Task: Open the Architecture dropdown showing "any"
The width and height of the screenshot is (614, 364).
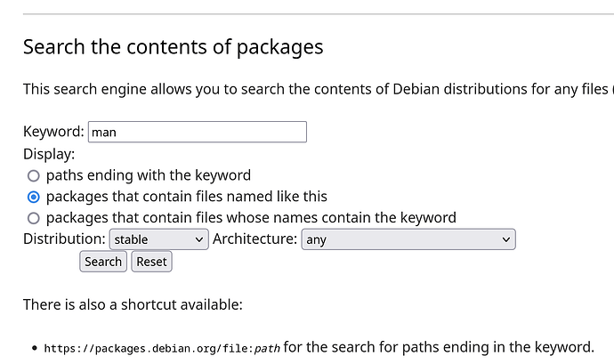Action: pyautogui.click(x=408, y=239)
